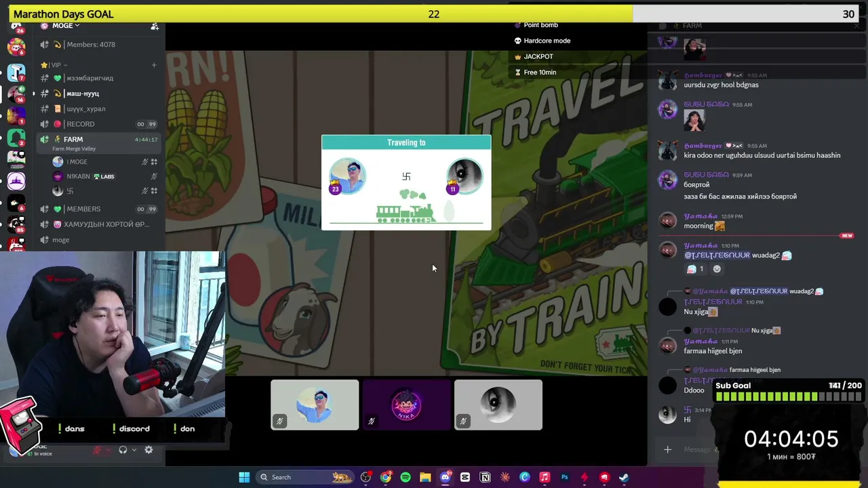Open the purple dome server icon
The height and width of the screenshot is (488, 868).
(x=16, y=181)
